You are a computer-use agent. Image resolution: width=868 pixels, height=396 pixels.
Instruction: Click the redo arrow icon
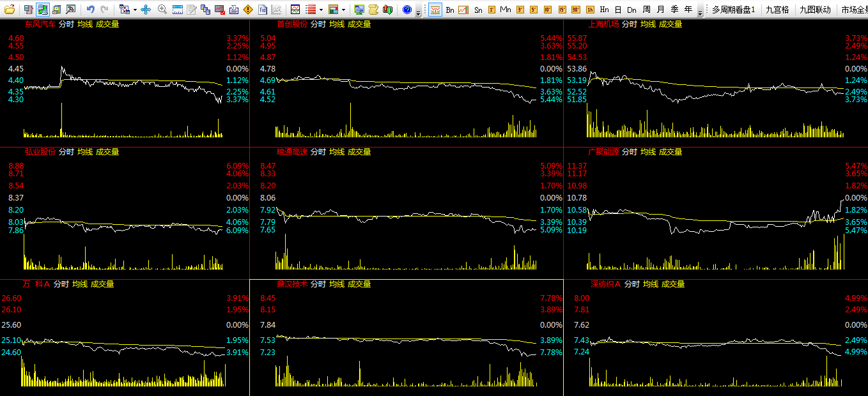[x=105, y=10]
